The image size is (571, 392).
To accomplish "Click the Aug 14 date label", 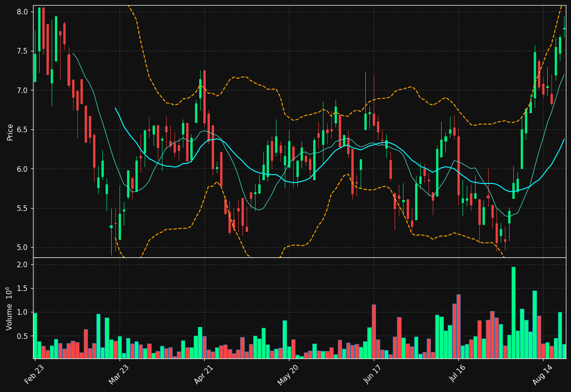I will click(x=544, y=374).
